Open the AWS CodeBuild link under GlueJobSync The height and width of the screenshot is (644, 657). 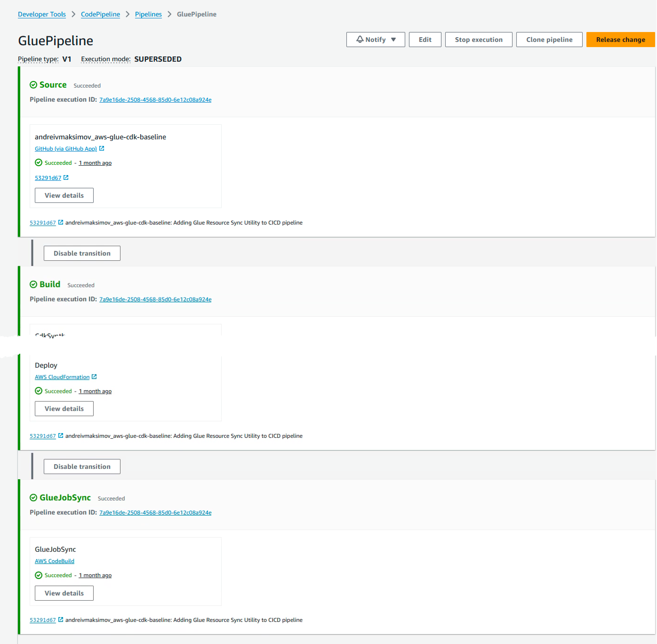54,561
